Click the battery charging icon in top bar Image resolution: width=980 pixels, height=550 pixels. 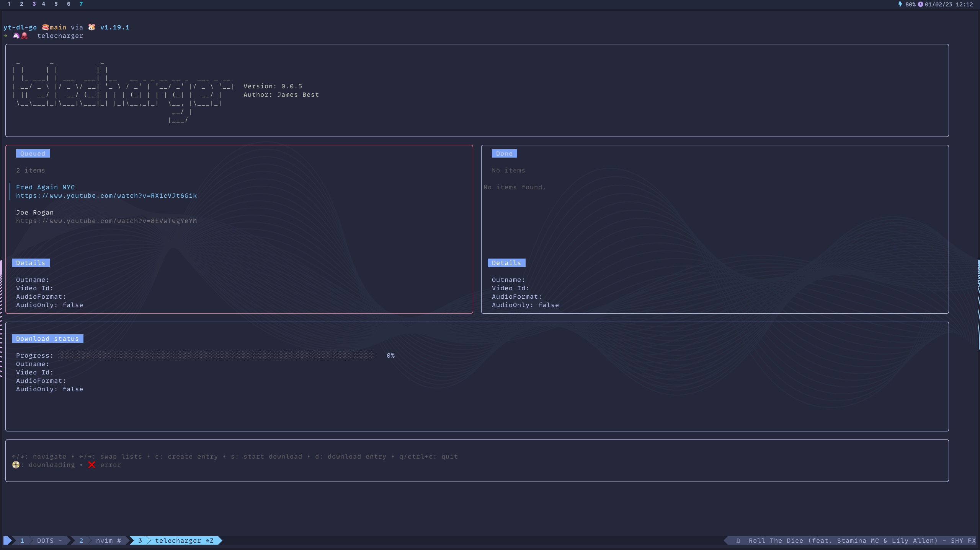(x=900, y=4)
